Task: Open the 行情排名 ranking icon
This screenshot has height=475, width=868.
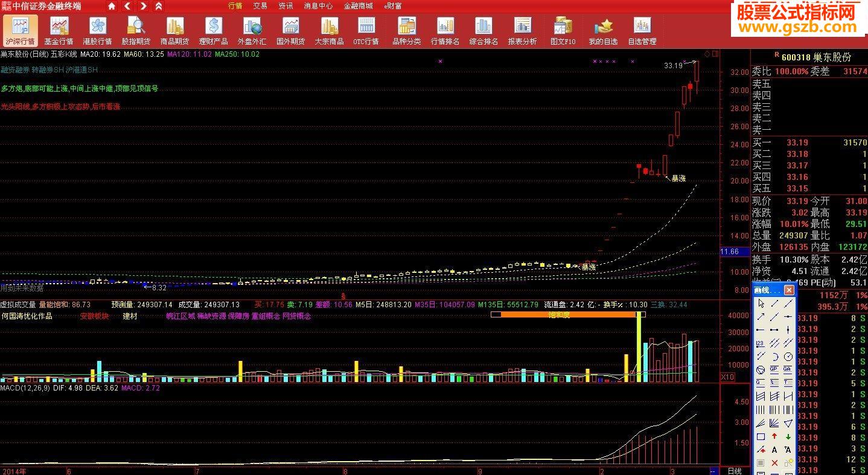Action: (445, 30)
